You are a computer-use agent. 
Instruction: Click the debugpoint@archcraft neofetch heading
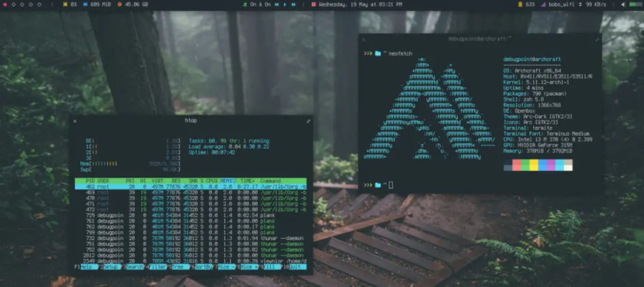[x=532, y=60]
